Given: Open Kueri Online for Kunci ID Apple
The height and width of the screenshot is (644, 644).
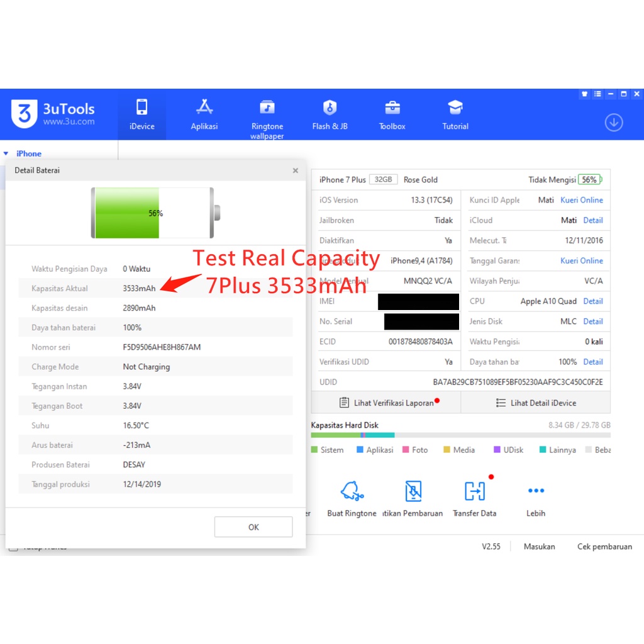Looking at the screenshot, I should tap(581, 200).
